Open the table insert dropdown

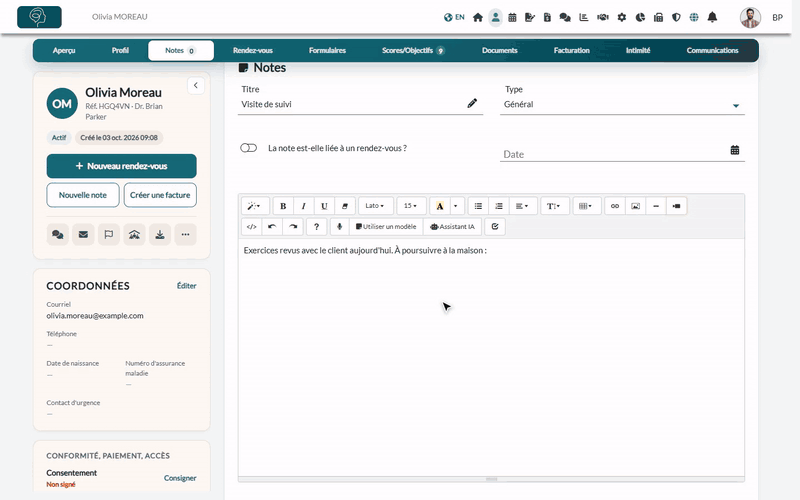tap(586, 206)
